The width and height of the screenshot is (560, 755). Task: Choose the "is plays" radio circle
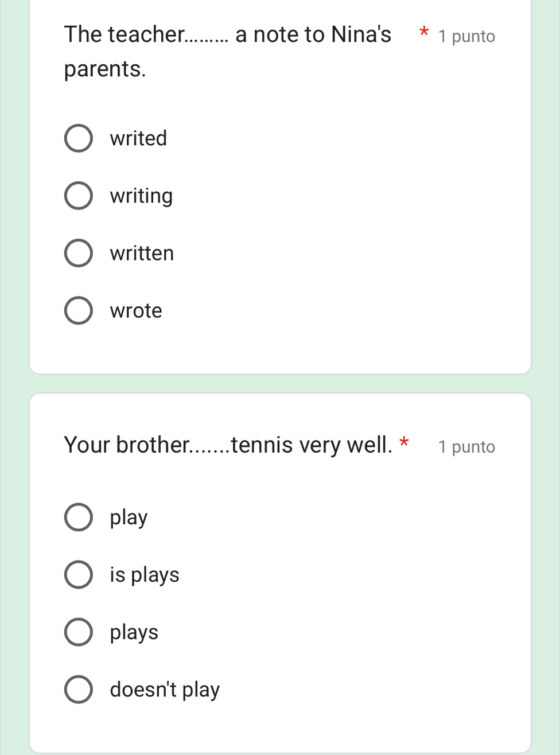[78, 574]
